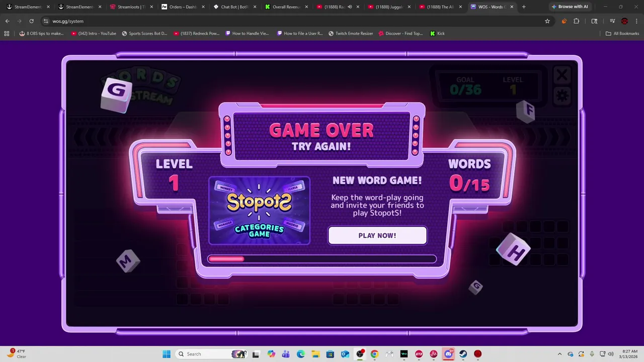Open the game settings gear icon

coord(562,96)
